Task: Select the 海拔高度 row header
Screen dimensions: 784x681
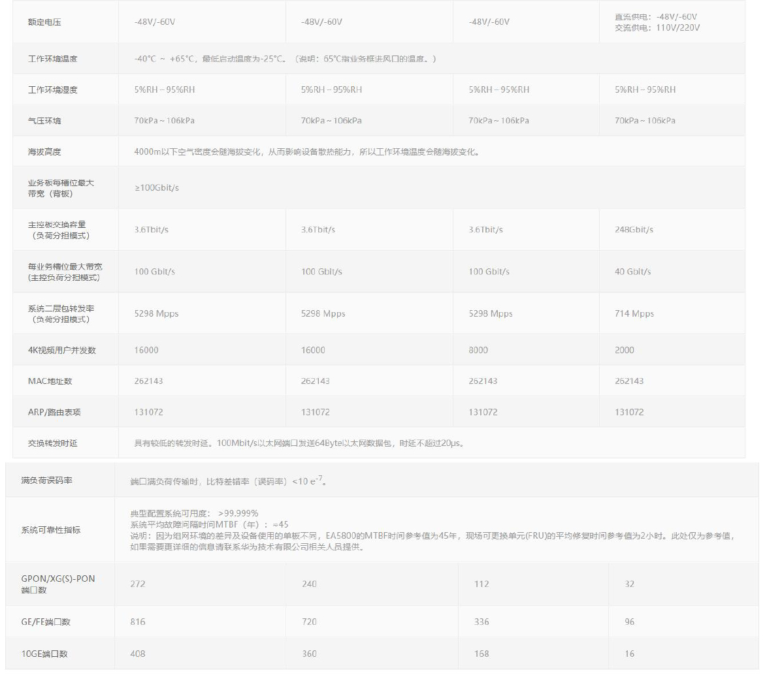Action: [44, 151]
